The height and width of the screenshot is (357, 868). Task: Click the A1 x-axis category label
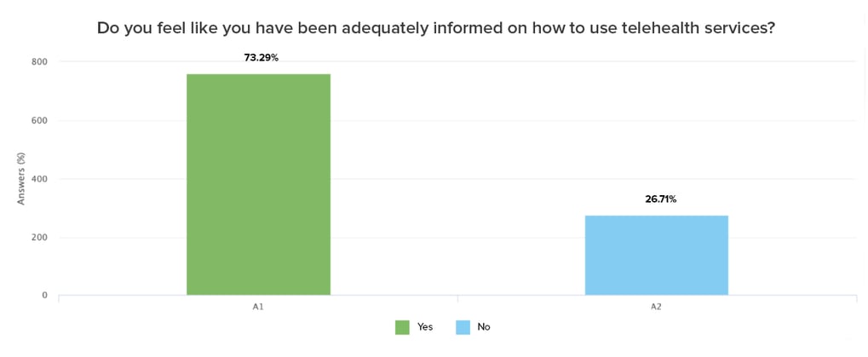258,307
